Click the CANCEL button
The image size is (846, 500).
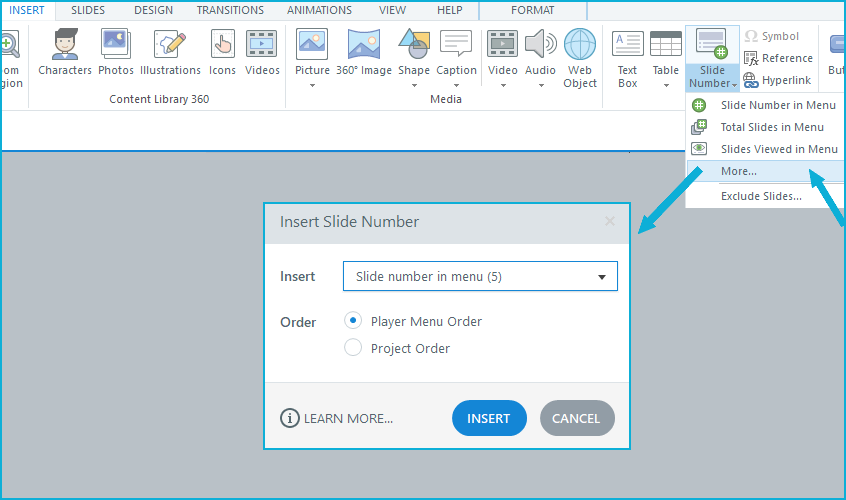pyautogui.click(x=577, y=418)
